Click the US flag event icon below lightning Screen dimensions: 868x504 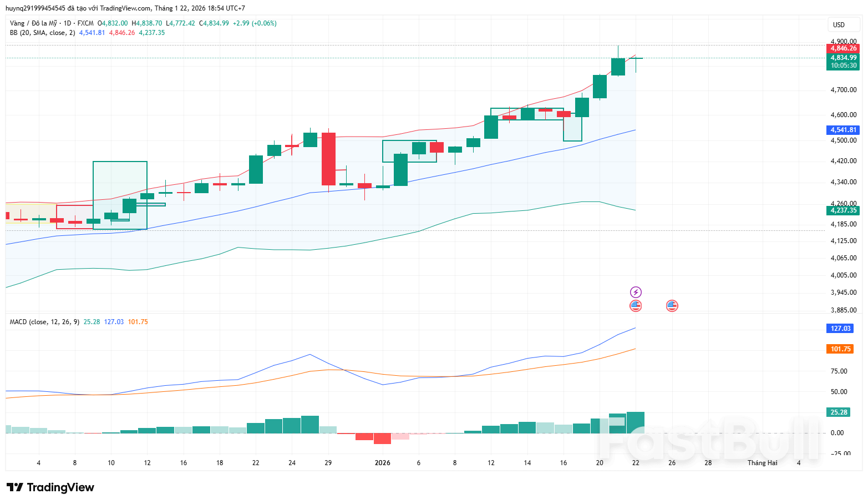[x=636, y=306]
